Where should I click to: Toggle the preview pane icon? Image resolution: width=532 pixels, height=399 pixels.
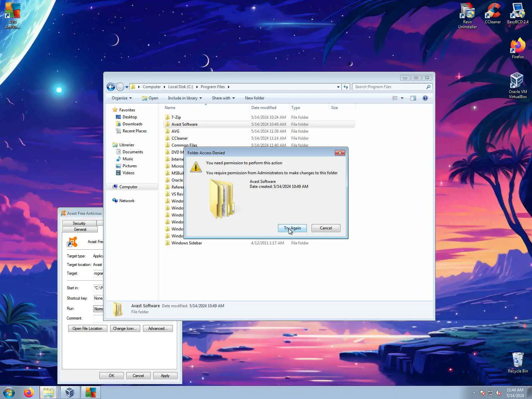(413, 98)
